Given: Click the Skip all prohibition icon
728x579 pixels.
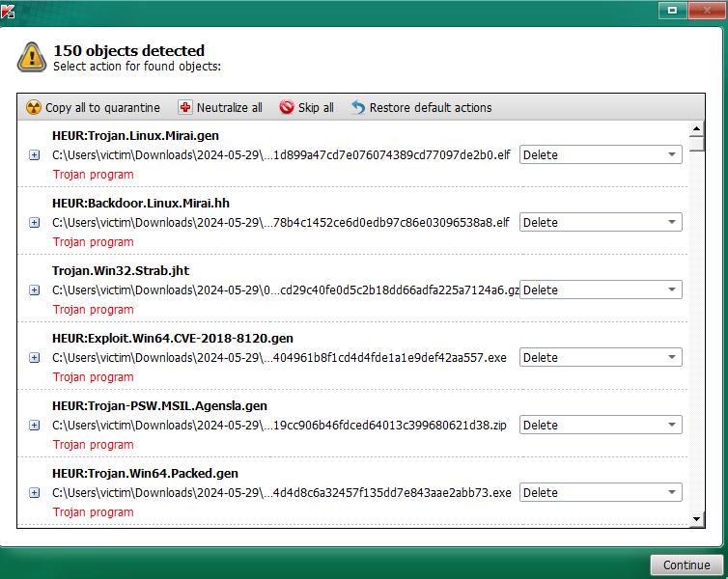Looking at the screenshot, I should click(287, 107).
